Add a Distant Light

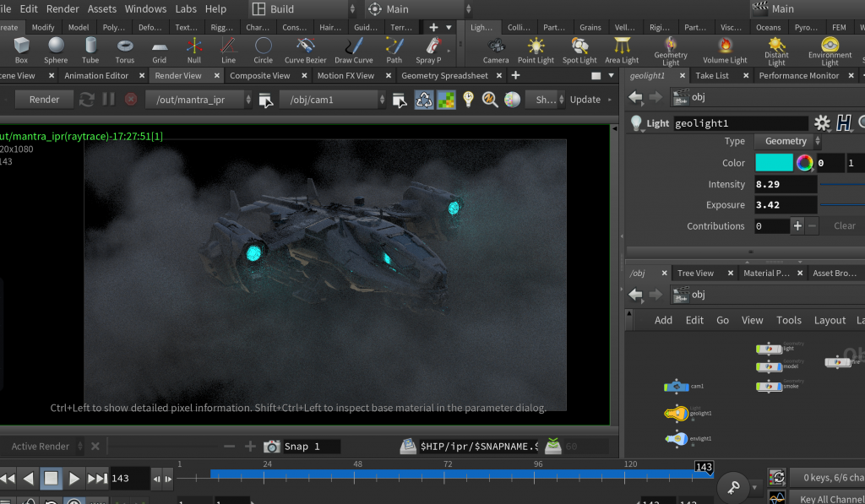[x=777, y=51]
